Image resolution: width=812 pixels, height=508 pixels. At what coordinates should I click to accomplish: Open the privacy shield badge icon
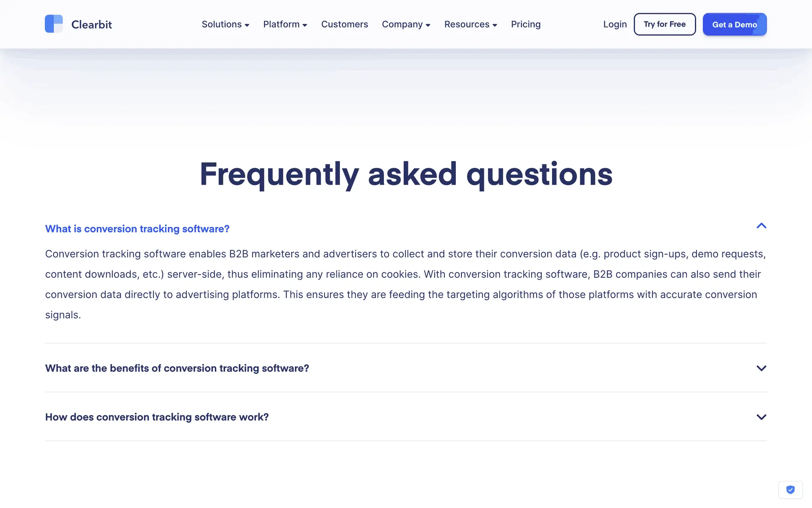pos(790,490)
